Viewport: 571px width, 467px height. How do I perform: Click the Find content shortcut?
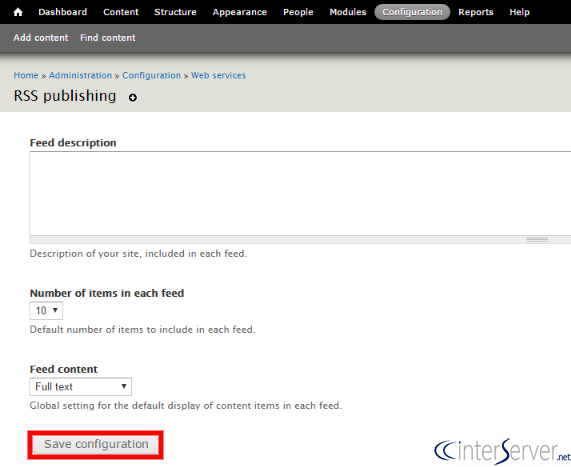(108, 38)
